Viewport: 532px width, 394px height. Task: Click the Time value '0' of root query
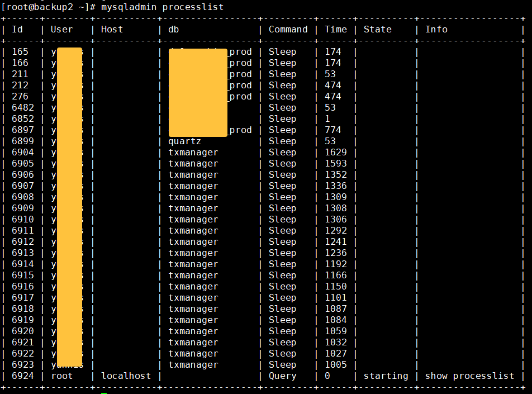(327, 376)
